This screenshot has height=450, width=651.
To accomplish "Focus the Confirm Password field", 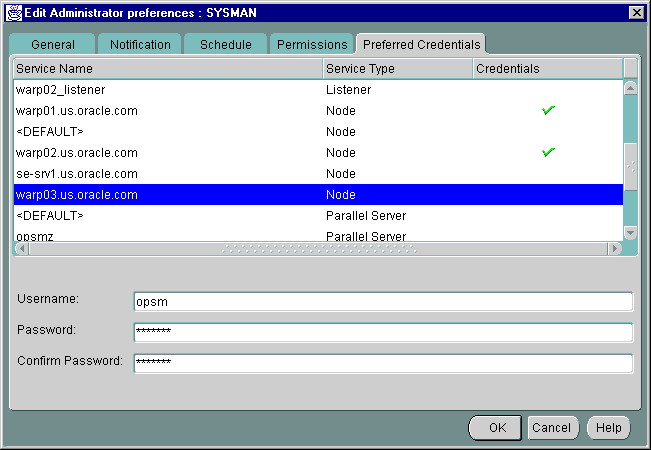I will [x=383, y=362].
